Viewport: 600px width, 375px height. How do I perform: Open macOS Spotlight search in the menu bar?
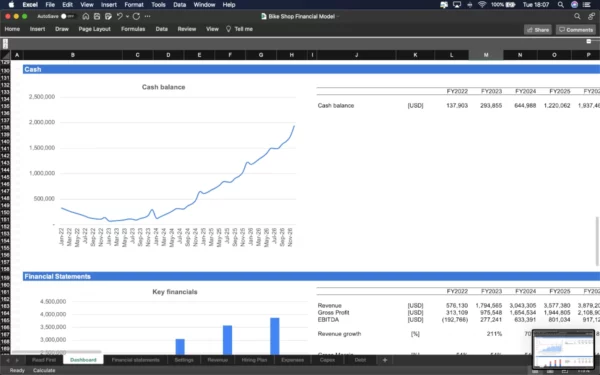561,5
